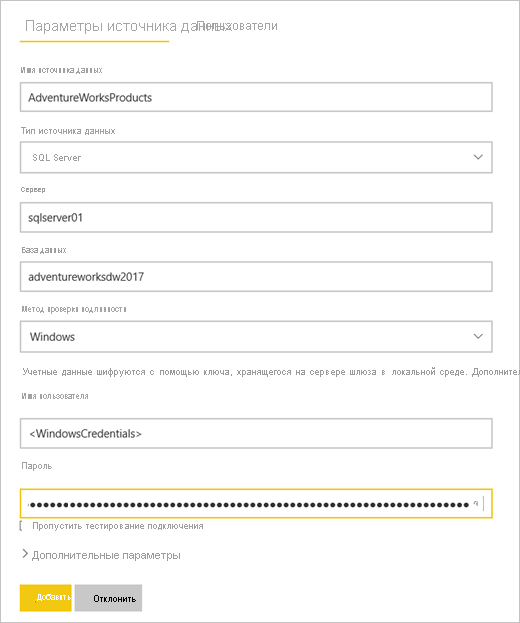Expand the chevron beside Дополнительные параметры

coord(25,554)
